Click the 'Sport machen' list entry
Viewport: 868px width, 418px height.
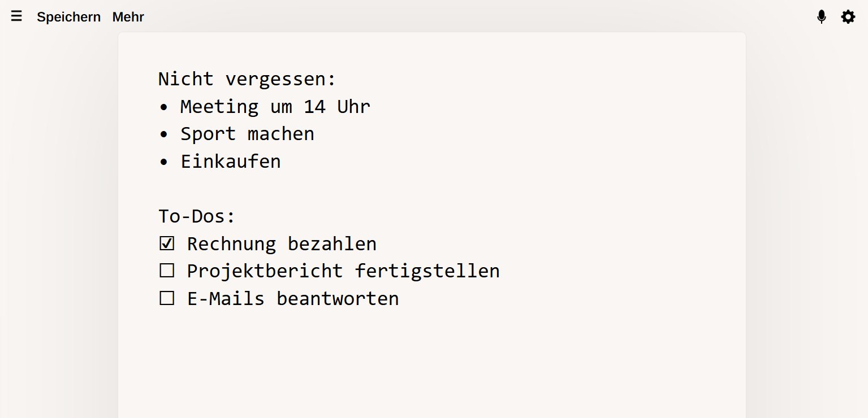coord(247,134)
